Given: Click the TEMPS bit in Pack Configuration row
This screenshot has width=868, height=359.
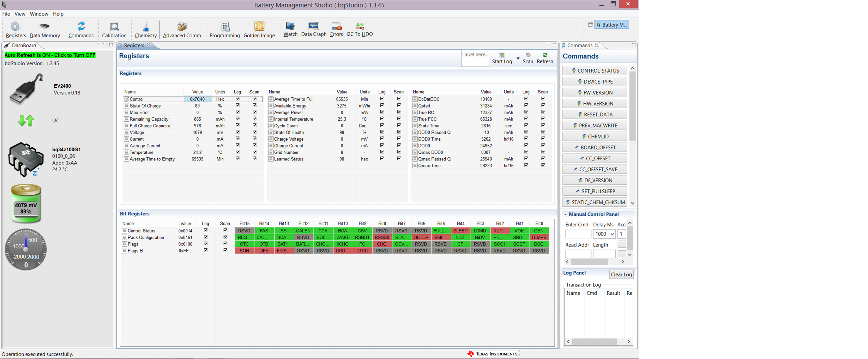Looking at the screenshot, I should coord(539,237).
